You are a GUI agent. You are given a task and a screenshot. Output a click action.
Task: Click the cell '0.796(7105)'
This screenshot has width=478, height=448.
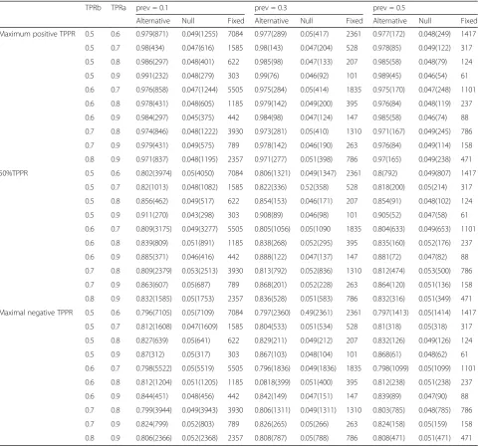coord(154,313)
